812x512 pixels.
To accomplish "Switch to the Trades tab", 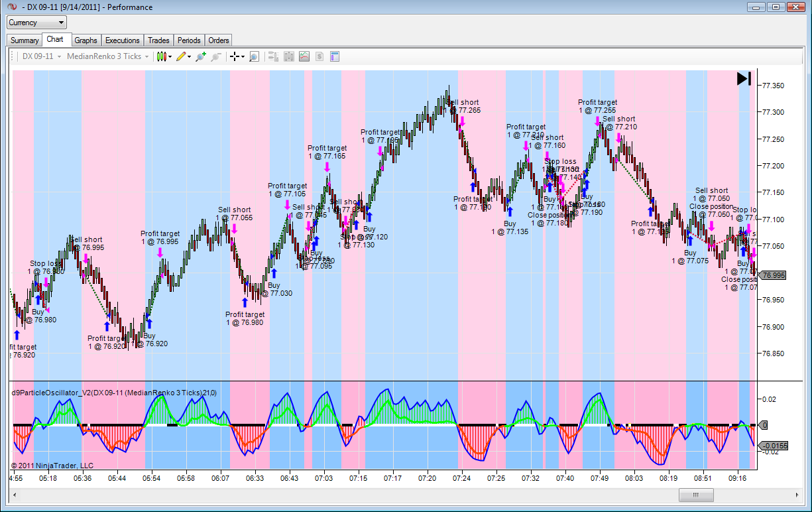I will [158, 40].
